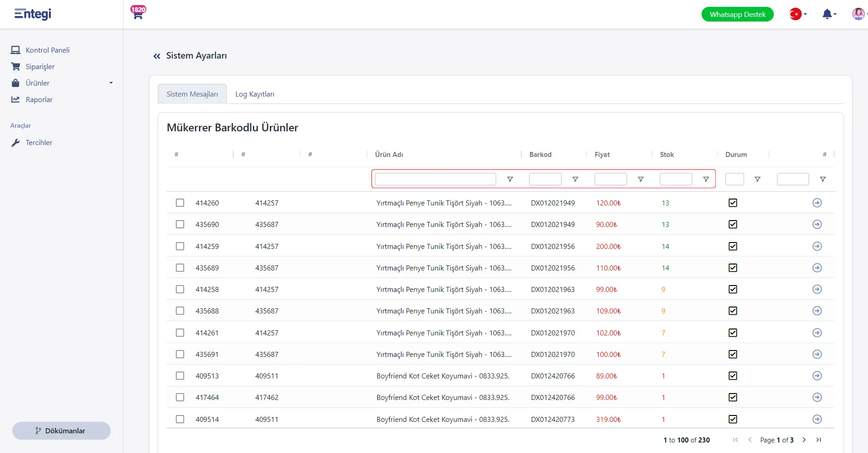Viewport: 868px width, 453px height.
Task: Go to next page of results
Action: pyautogui.click(x=804, y=440)
